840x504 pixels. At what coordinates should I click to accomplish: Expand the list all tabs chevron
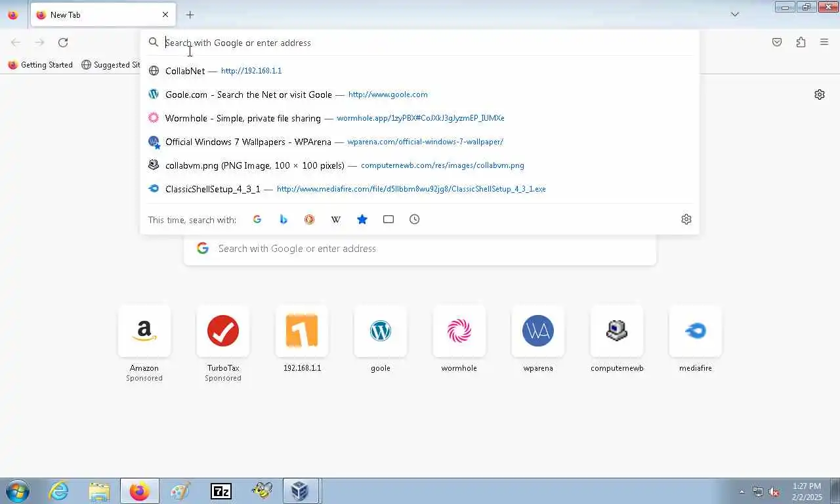tap(735, 14)
